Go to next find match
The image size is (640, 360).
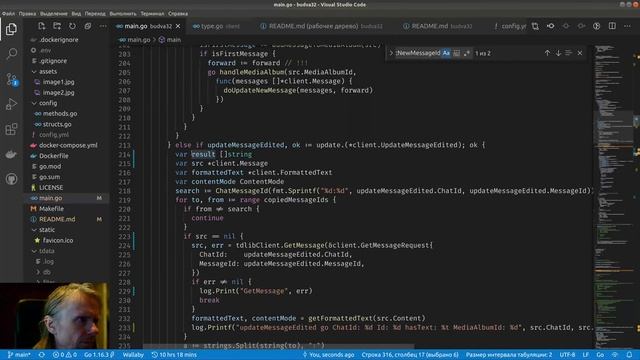pos(558,53)
